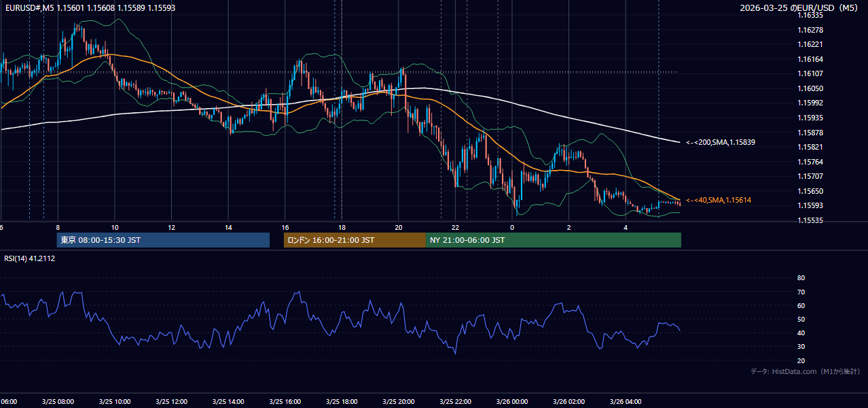Click RSI scale level 40
This screenshot has width=868, height=408.
tap(801, 333)
